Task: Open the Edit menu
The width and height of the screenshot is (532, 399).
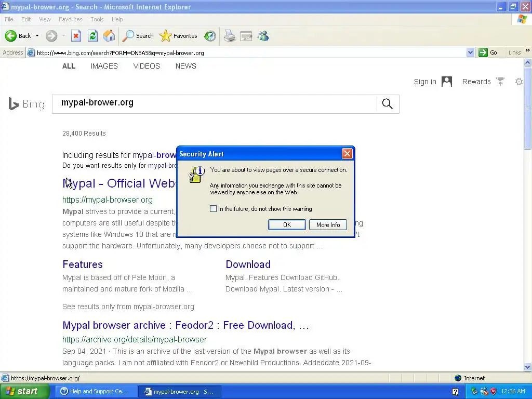Action: 26,19
